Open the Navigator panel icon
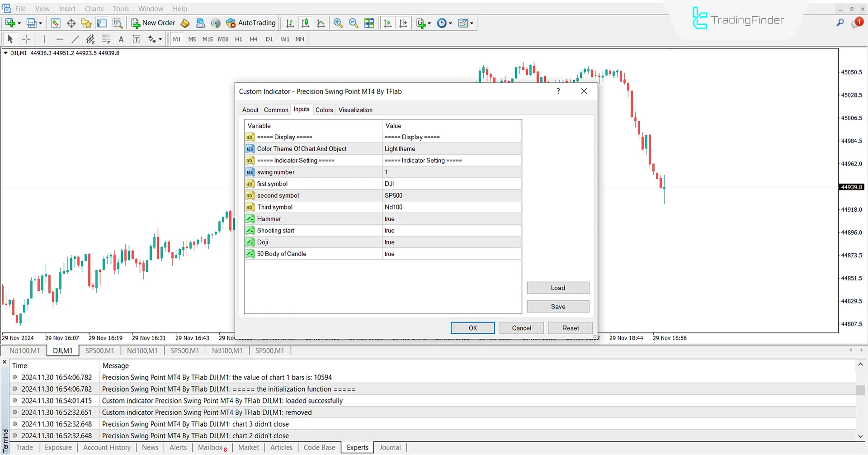The height and width of the screenshot is (455, 868). tap(102, 23)
